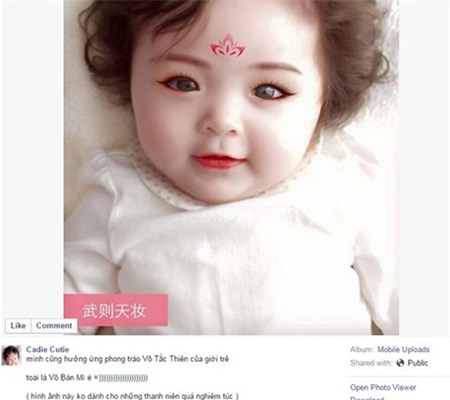
Task: Click the globe icon beside Public
Action: point(400,363)
